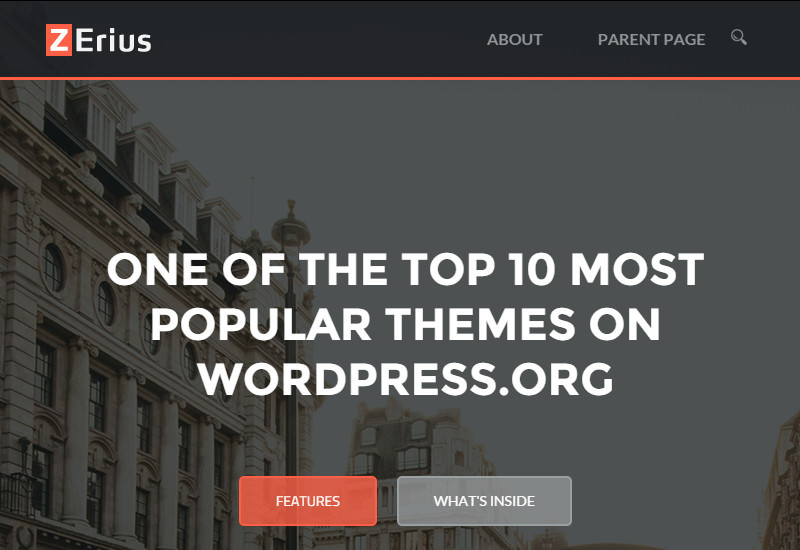Open the search magnifier icon
The image size is (800, 550).
point(738,37)
